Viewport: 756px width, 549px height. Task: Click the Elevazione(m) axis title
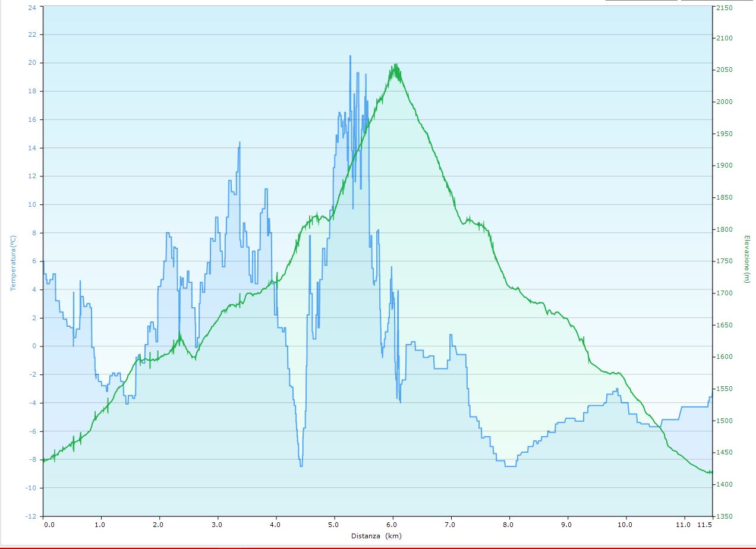746,259
